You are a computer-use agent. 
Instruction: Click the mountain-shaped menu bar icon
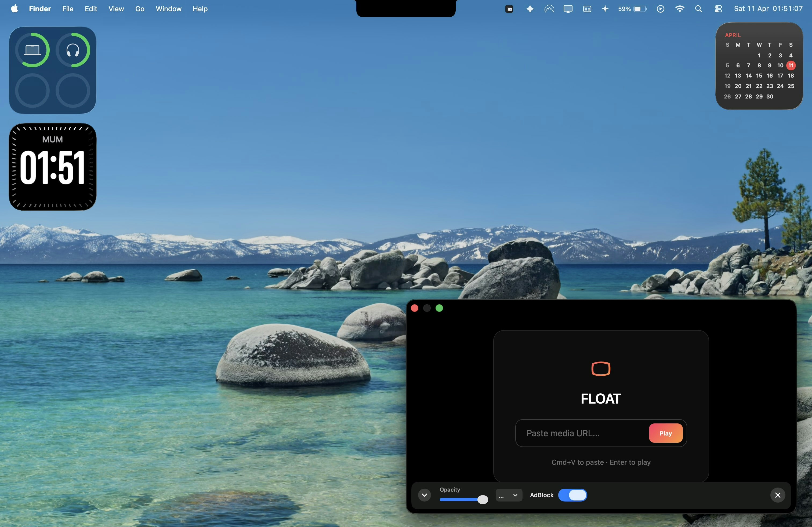point(549,9)
